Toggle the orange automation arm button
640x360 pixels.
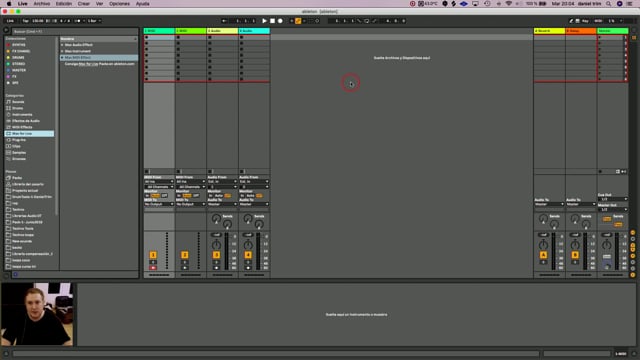[298, 21]
